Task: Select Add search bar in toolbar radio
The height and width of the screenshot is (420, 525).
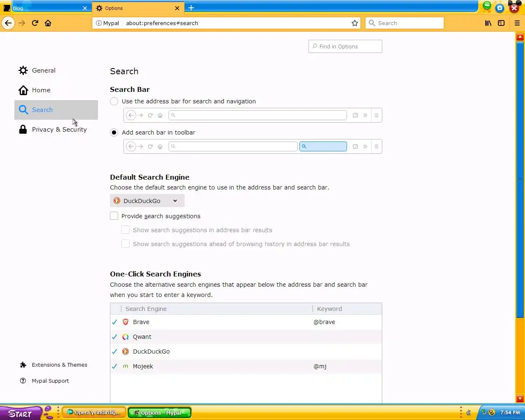Action: pos(114,132)
